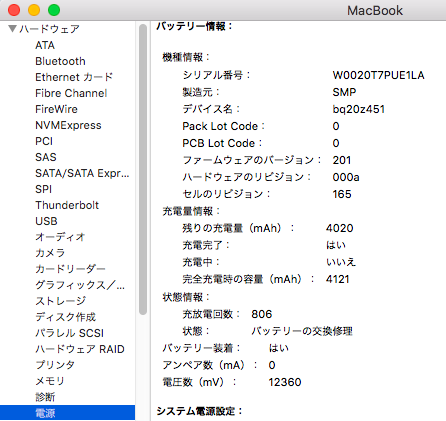This screenshot has width=446, height=421.
Task: Click the 充電量情報 subheading
Action: (x=191, y=211)
